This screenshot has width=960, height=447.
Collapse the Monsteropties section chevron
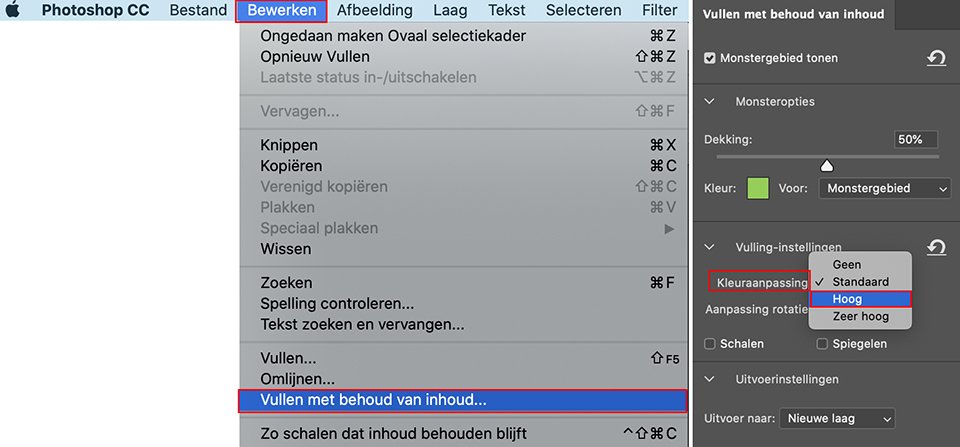pyautogui.click(x=710, y=102)
